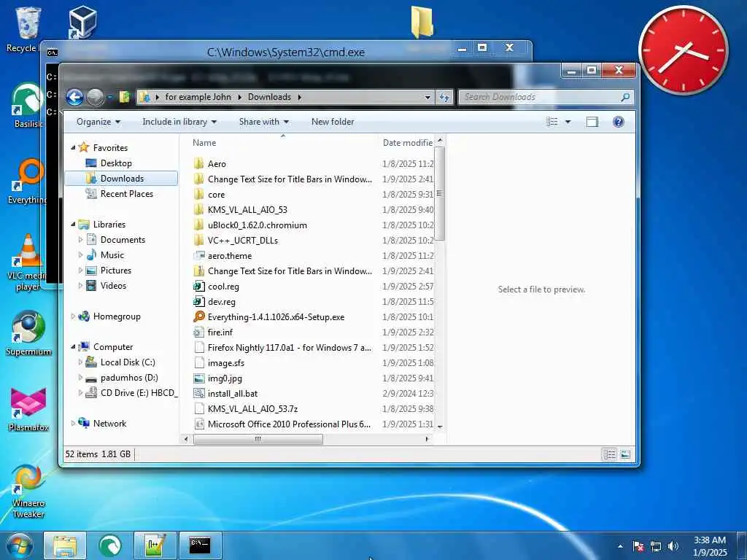Screen dimensions: 747x560
Task: Click the Back navigation arrow in Explorer
Action: tap(75, 97)
